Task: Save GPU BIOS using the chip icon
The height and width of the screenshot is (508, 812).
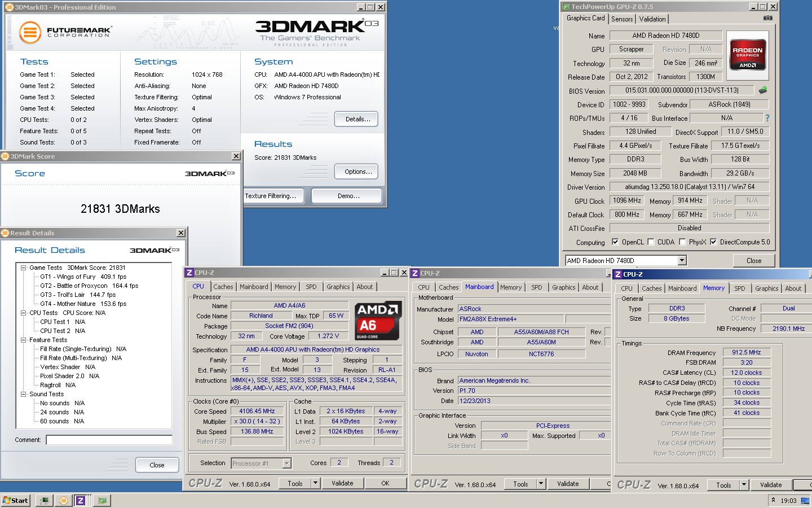Action: point(763,90)
